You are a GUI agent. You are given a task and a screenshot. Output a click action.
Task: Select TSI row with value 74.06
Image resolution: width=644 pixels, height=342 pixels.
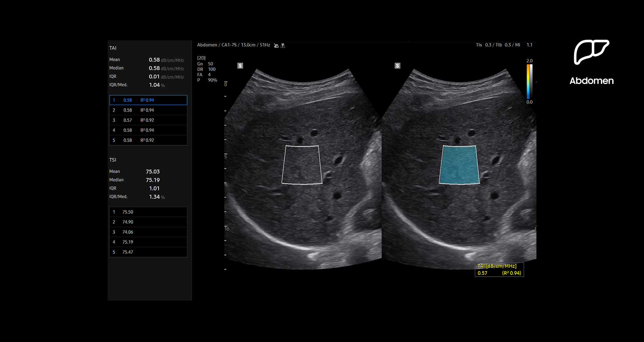point(148,232)
